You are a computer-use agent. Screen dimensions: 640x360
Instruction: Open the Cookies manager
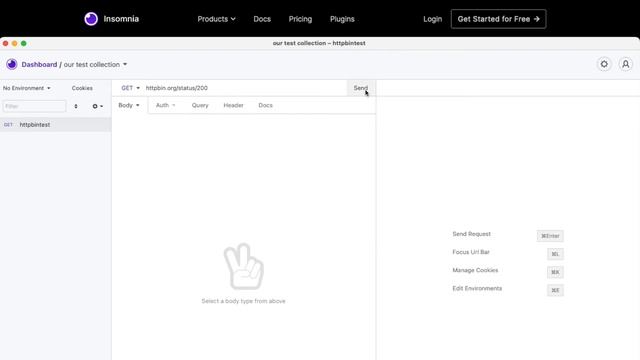82,88
